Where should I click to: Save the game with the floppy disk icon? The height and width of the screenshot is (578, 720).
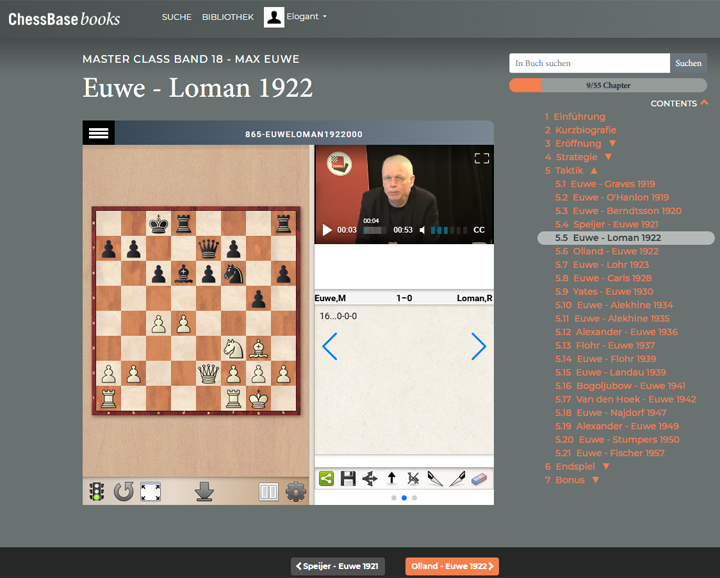pos(348,479)
